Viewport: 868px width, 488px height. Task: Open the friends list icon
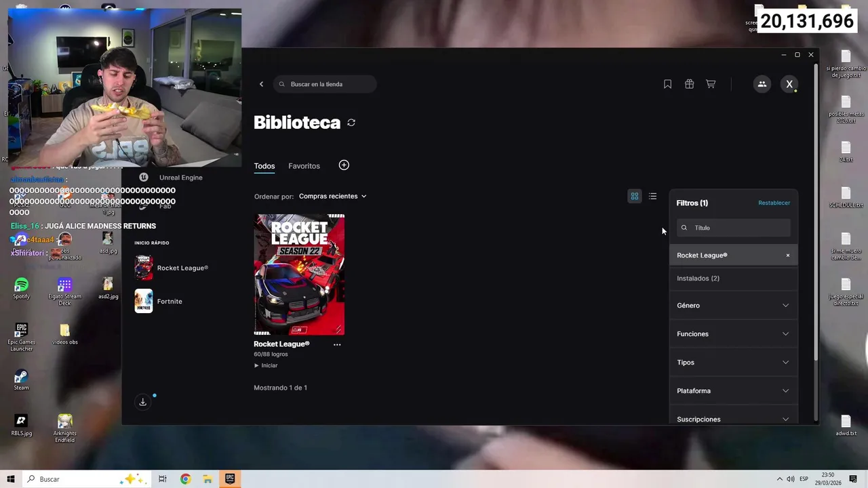tap(762, 84)
